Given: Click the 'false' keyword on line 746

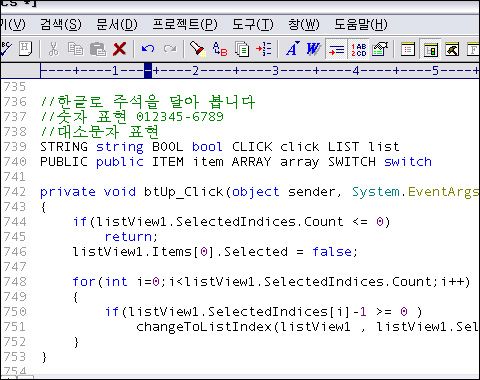Looking at the screenshot, I should (332, 252).
